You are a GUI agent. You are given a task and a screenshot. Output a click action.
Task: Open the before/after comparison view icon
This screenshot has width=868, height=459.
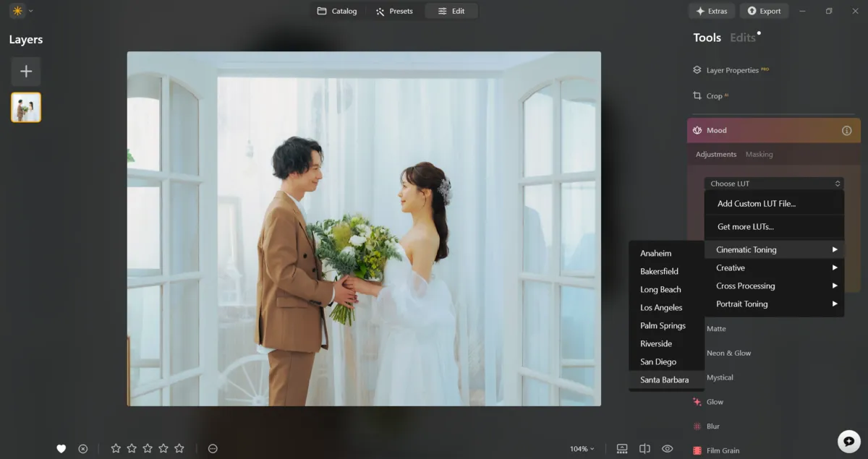[x=644, y=448]
